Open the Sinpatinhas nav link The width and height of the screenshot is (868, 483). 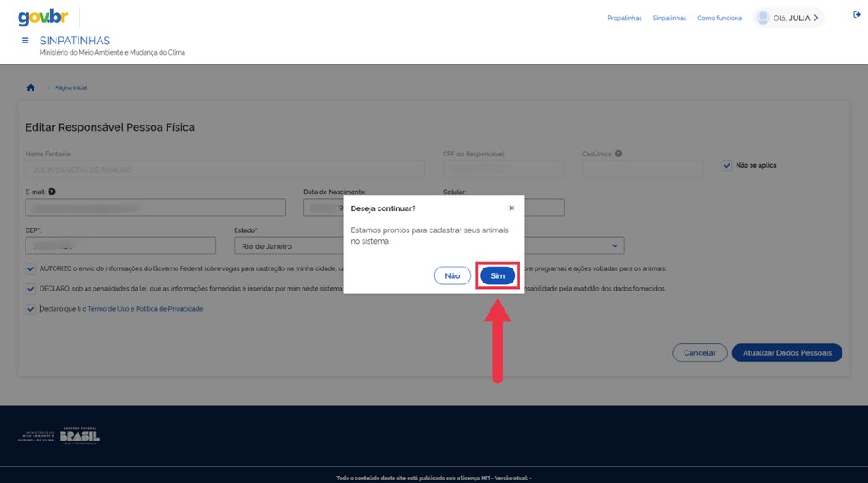click(670, 19)
